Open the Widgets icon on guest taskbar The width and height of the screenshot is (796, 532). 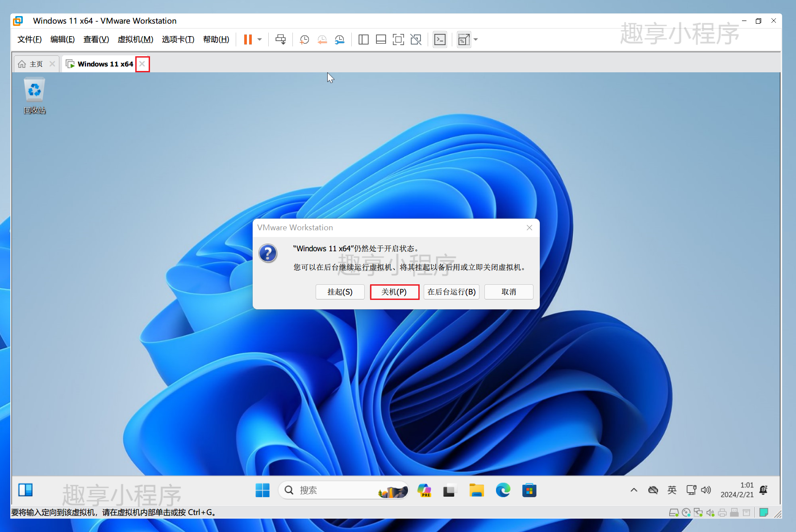[25, 490]
